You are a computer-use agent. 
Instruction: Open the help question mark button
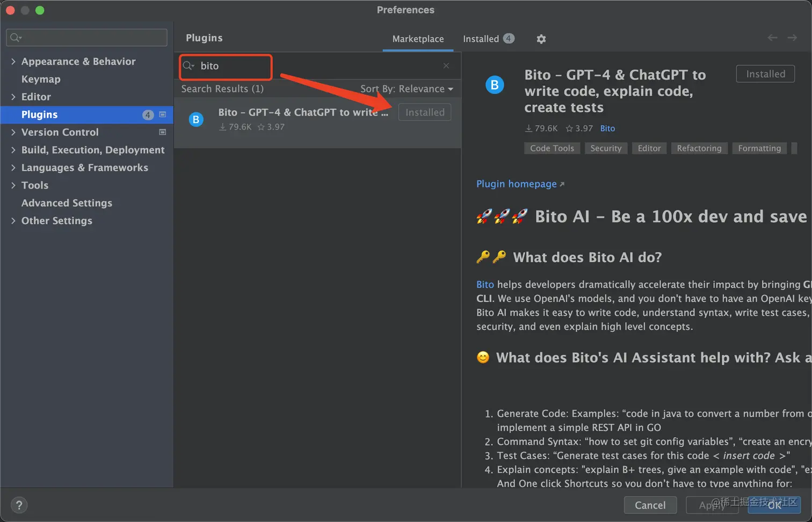click(19, 505)
